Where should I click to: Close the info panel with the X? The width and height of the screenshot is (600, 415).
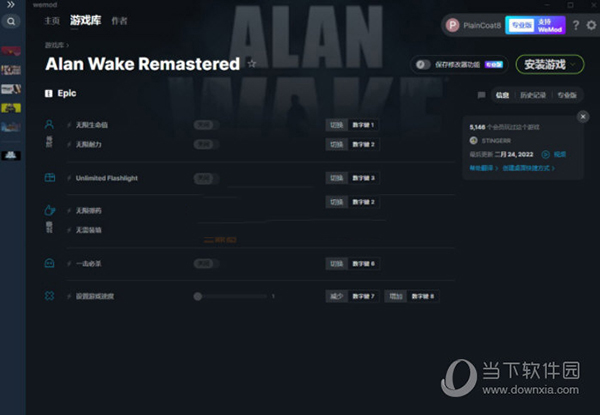point(583,117)
